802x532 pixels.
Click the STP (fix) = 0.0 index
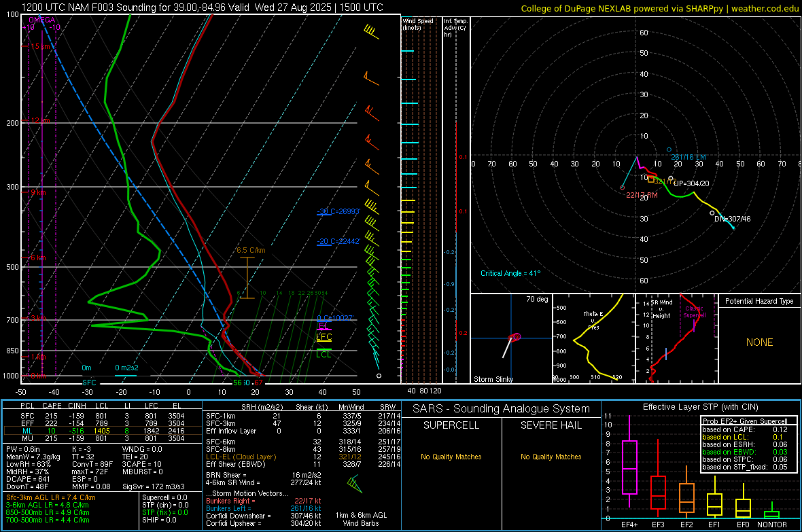(x=164, y=512)
